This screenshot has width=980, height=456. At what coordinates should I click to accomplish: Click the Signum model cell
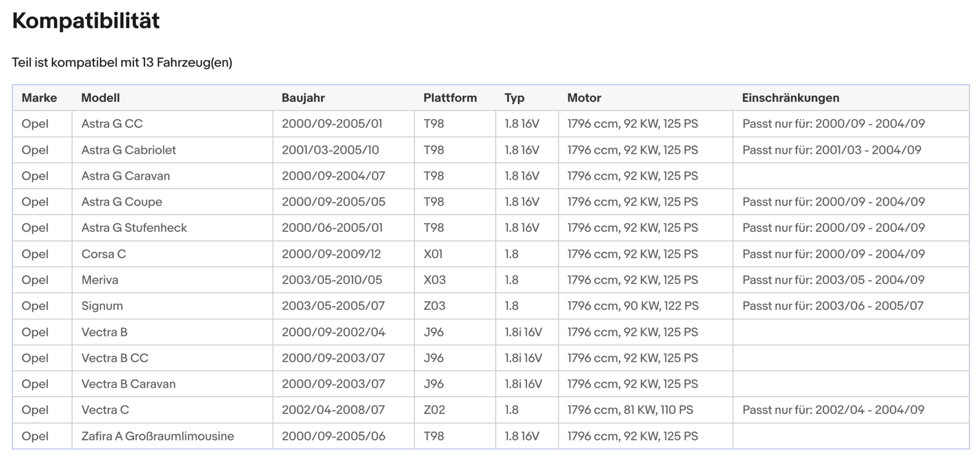click(x=102, y=306)
